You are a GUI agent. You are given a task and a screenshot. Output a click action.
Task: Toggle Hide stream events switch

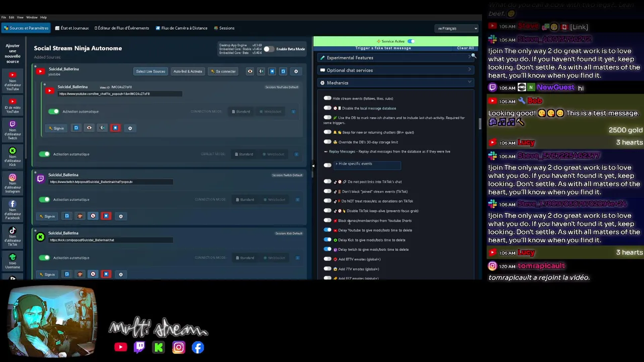coord(328,99)
